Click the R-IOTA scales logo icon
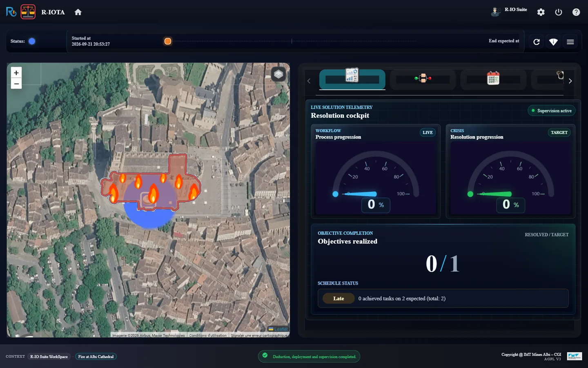This screenshot has height=368, width=588. [x=28, y=12]
